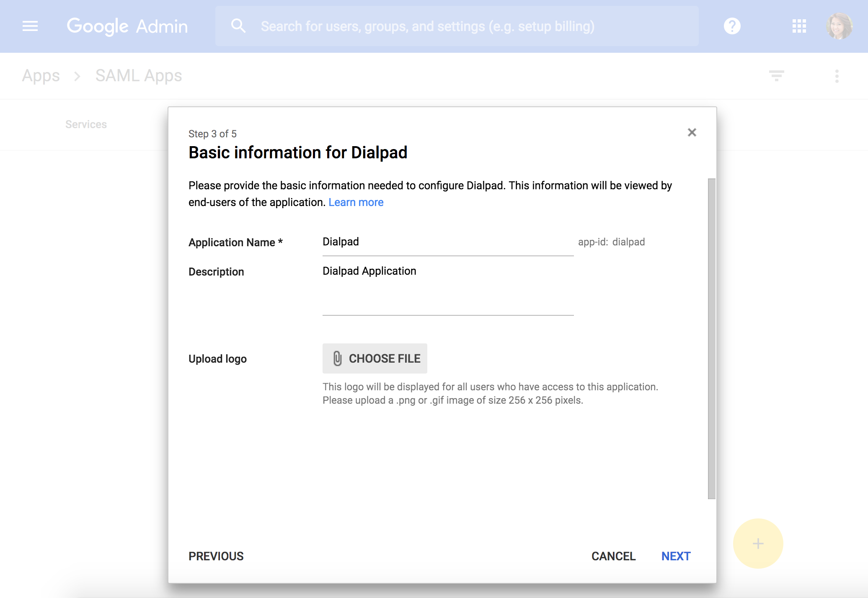Click the SAML Apps breadcrumb

pos(139,76)
